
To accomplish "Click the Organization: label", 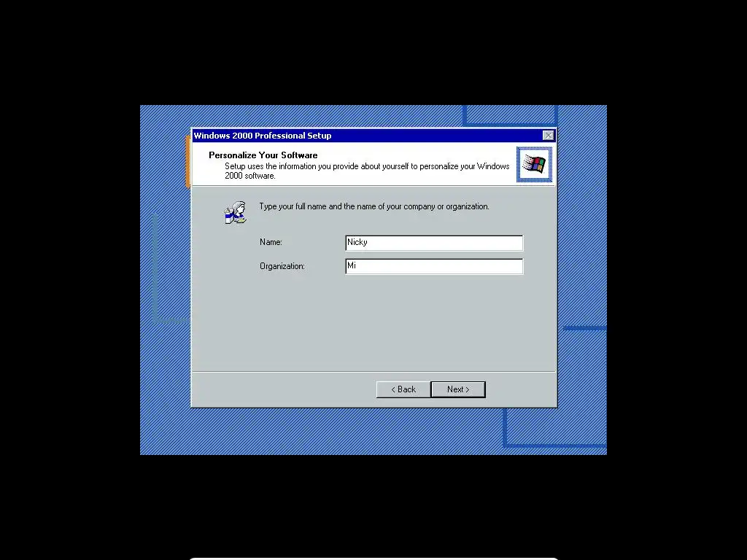I will pyautogui.click(x=282, y=266).
